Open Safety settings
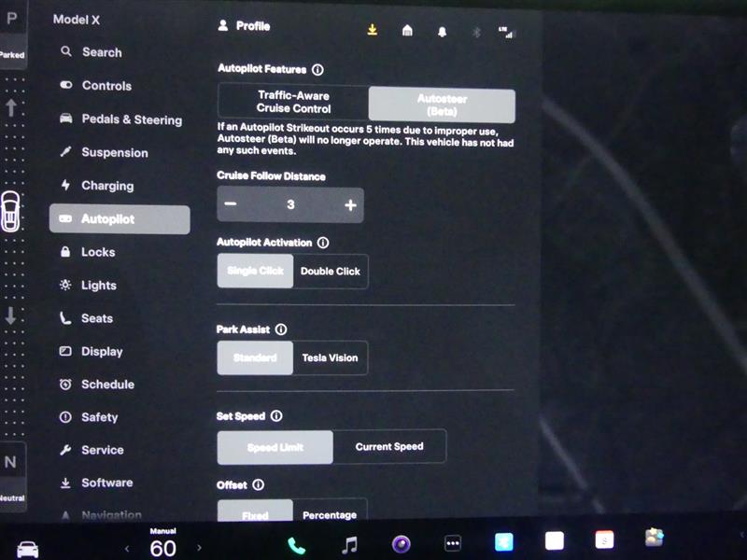747x560 pixels. pos(89,417)
